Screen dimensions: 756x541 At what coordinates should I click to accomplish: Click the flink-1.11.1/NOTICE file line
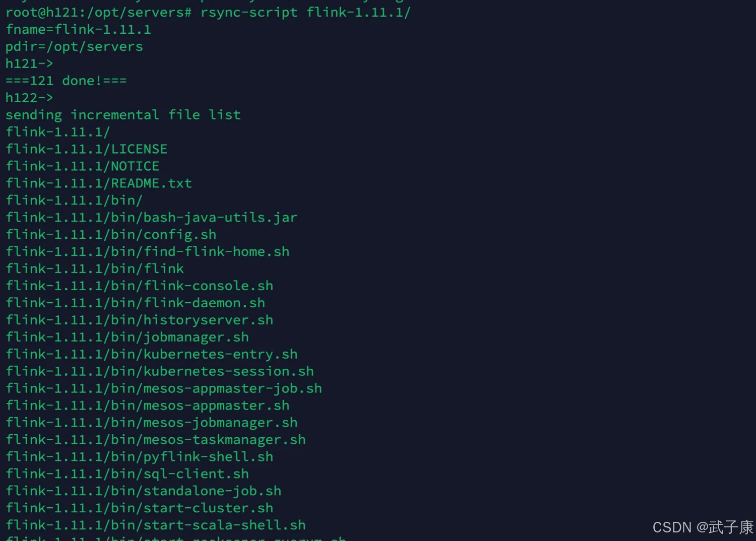pyautogui.click(x=83, y=166)
